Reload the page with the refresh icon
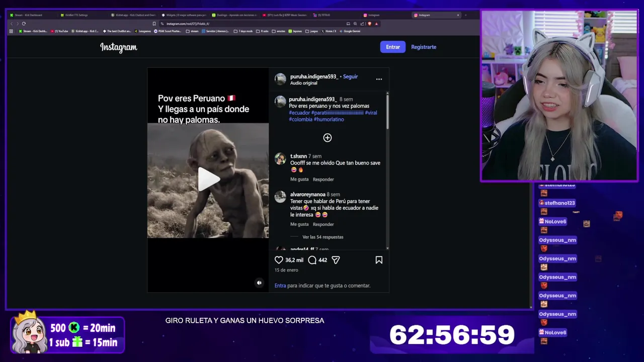Image resolution: width=644 pixels, height=362 pixels. pos(24,24)
